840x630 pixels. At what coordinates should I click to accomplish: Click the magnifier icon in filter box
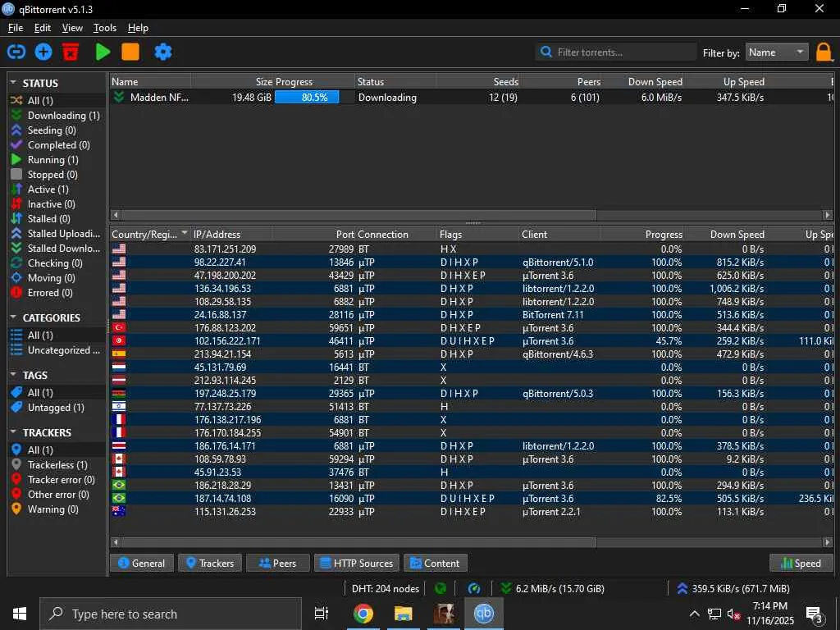(546, 52)
